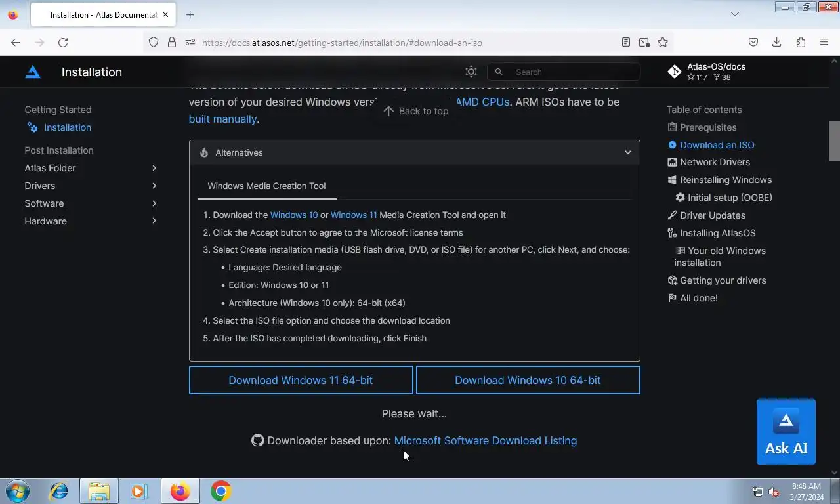Jump to All done! section

tap(699, 298)
